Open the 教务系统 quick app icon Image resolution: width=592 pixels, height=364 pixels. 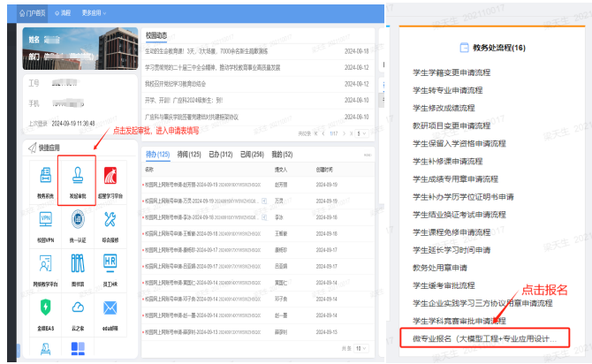pyautogui.click(x=44, y=178)
